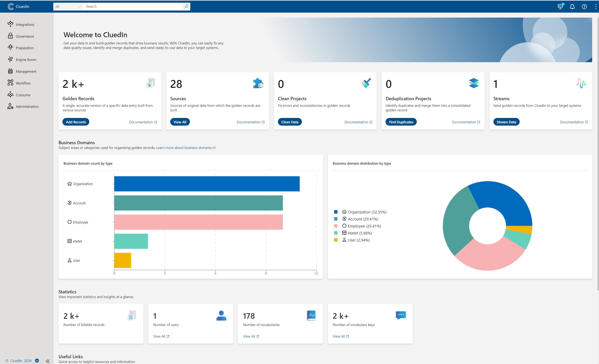
Task: Open Sources Documentation link
Action: pos(251,122)
